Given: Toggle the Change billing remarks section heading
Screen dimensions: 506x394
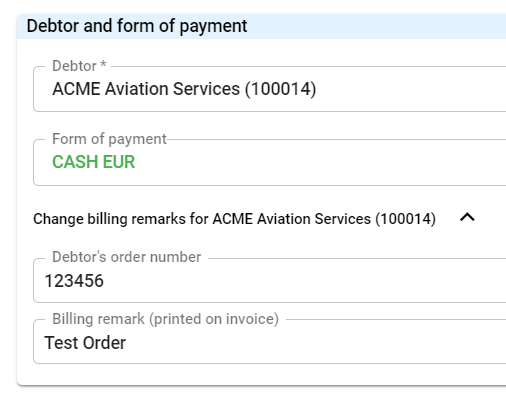Looking at the screenshot, I should [x=234, y=219].
